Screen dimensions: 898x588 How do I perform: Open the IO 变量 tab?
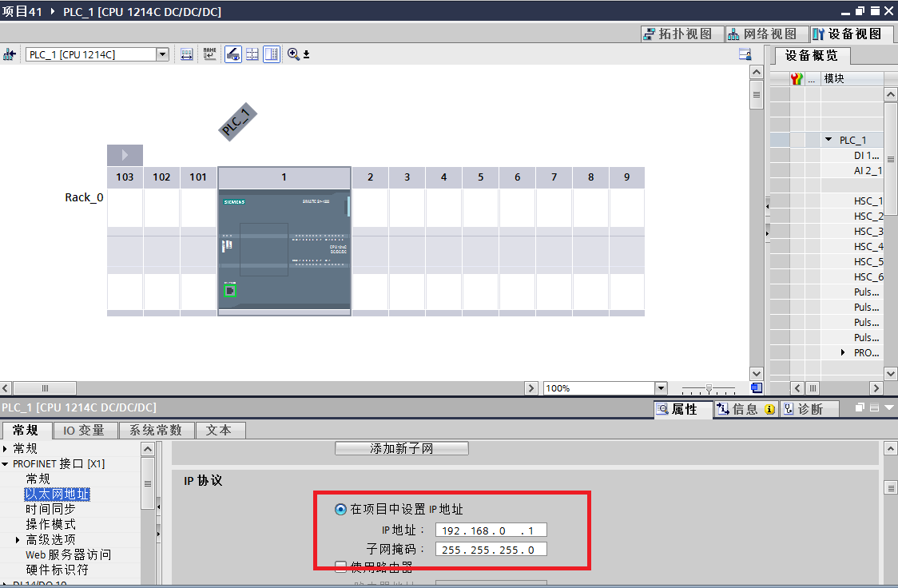[85, 431]
